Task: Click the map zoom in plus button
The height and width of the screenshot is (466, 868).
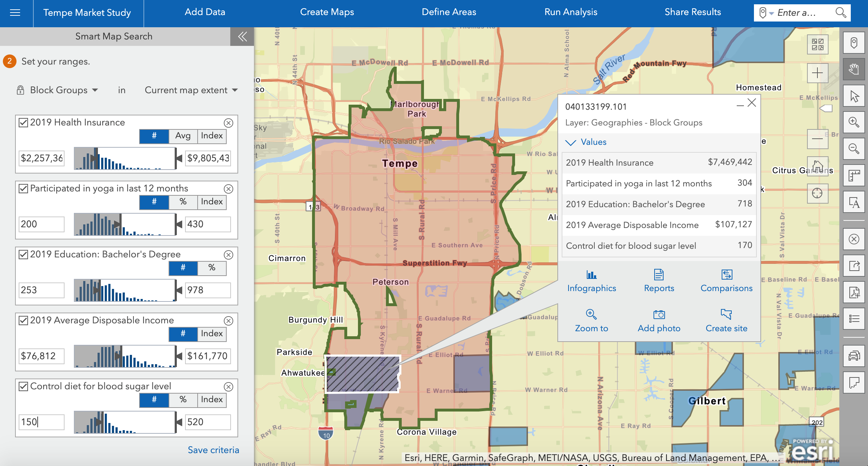Action: click(x=817, y=73)
